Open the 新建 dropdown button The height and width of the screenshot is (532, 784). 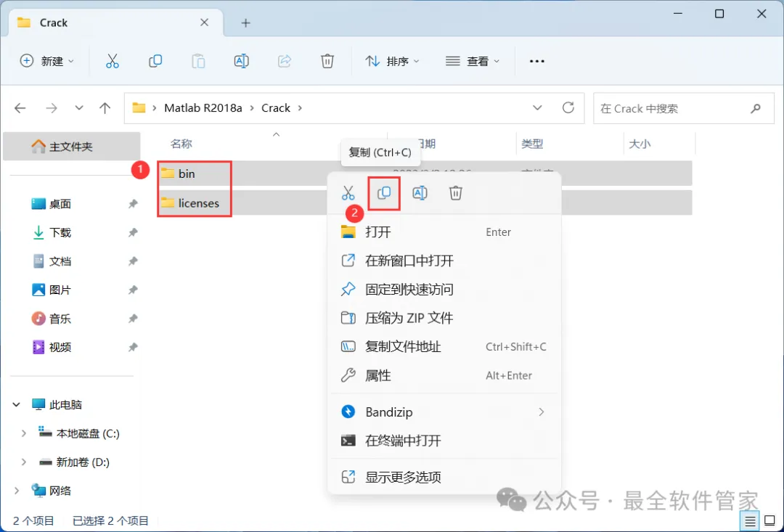(46, 61)
